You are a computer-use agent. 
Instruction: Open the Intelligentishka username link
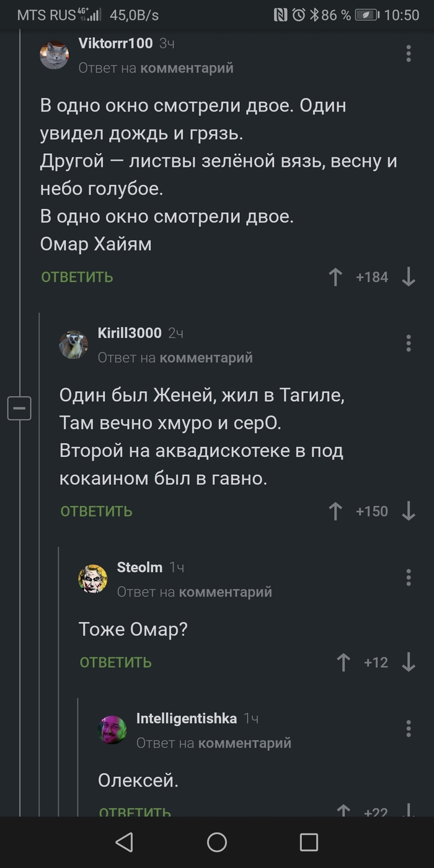(x=187, y=719)
